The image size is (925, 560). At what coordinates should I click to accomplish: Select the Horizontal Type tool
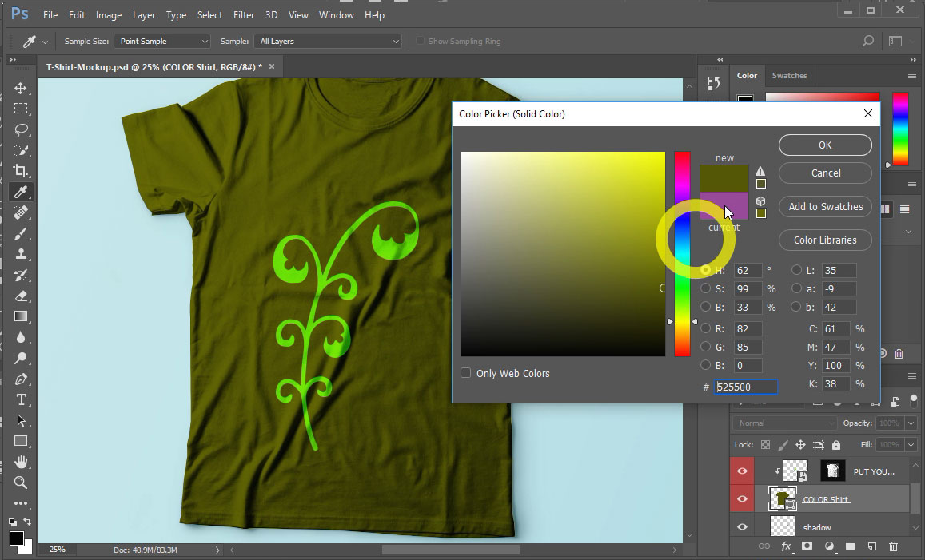coord(21,399)
